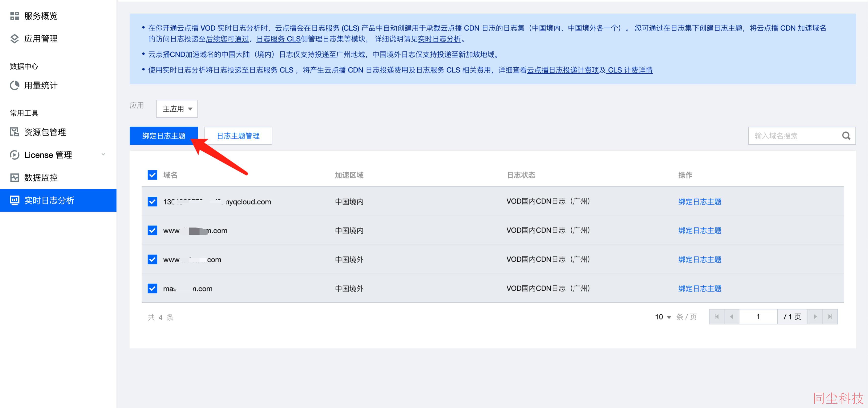The height and width of the screenshot is (408, 868).
Task: Click the License 管理 play icon
Action: [x=14, y=155]
